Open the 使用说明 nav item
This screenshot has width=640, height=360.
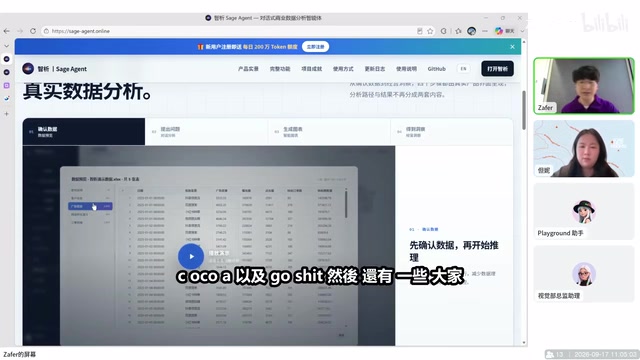(407, 69)
